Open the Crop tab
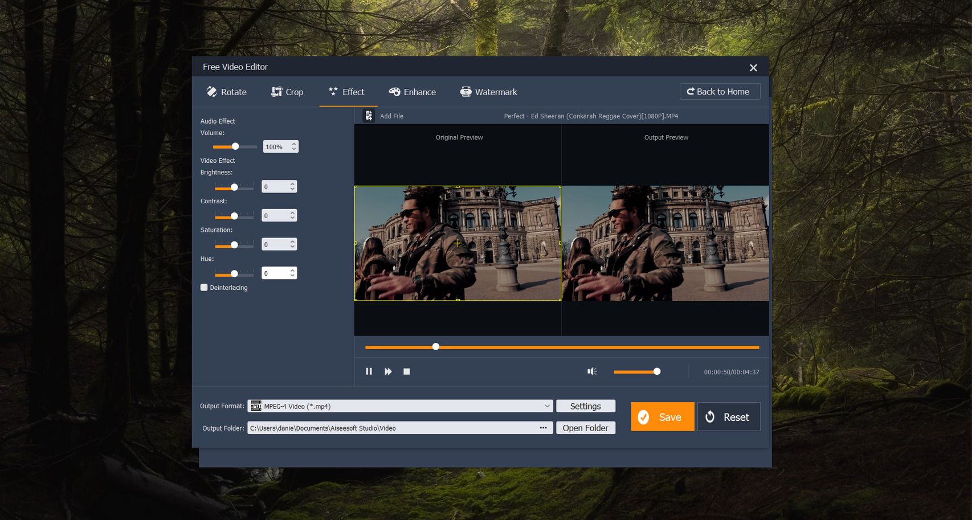Screen dimensions: 980x520 (287, 92)
